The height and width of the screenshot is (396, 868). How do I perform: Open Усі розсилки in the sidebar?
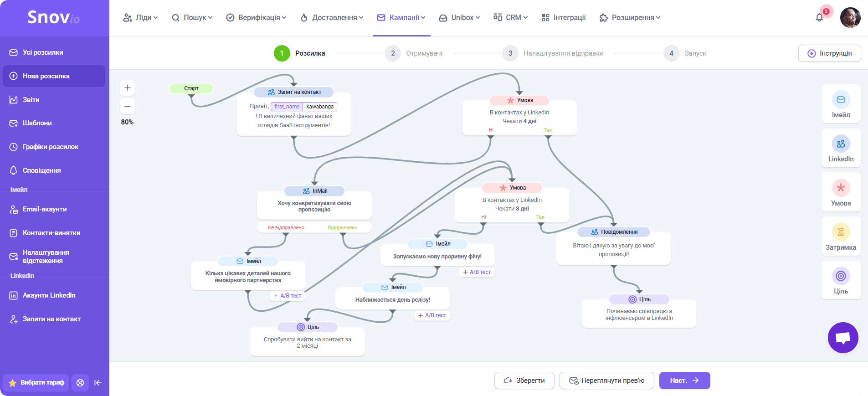[x=54, y=52]
